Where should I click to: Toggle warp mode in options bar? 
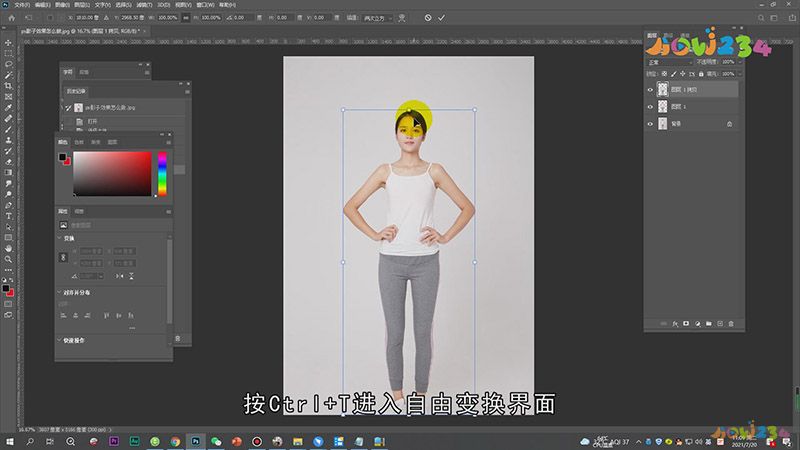[x=402, y=18]
